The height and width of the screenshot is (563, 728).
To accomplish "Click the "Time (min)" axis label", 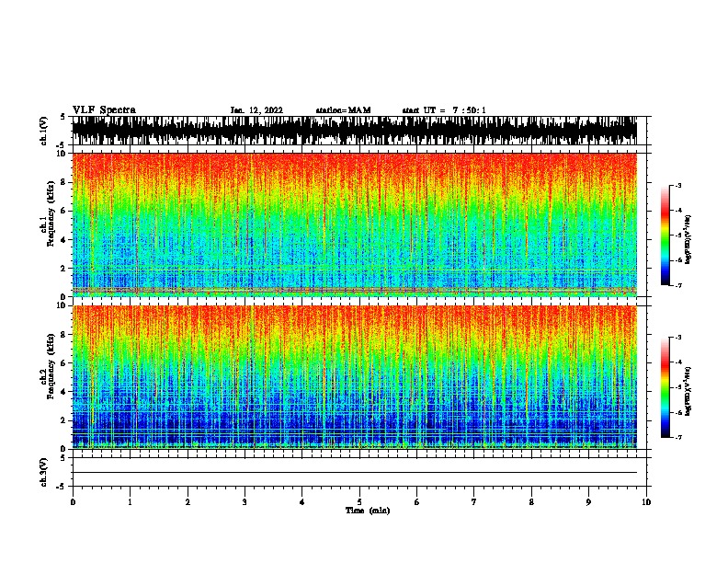I will (x=368, y=511).
